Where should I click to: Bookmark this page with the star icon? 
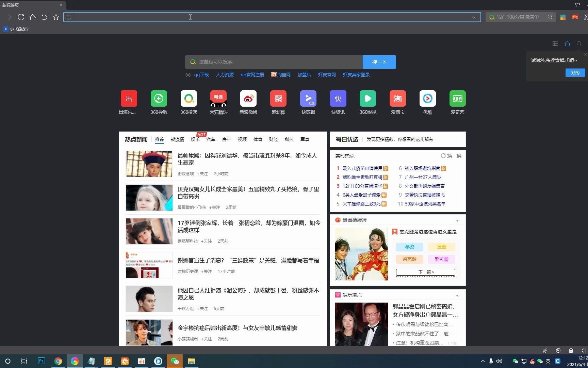point(56,17)
